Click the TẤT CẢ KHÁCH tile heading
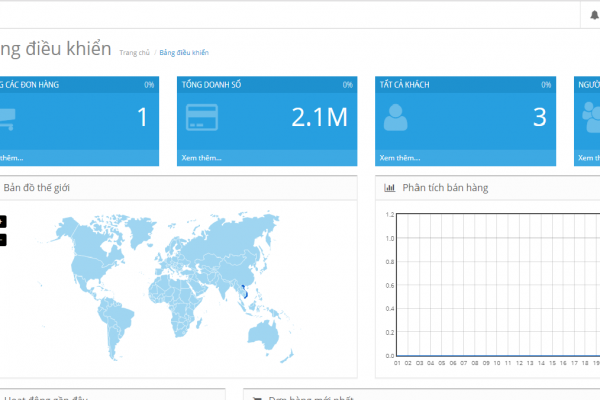The image size is (600, 400). point(404,85)
